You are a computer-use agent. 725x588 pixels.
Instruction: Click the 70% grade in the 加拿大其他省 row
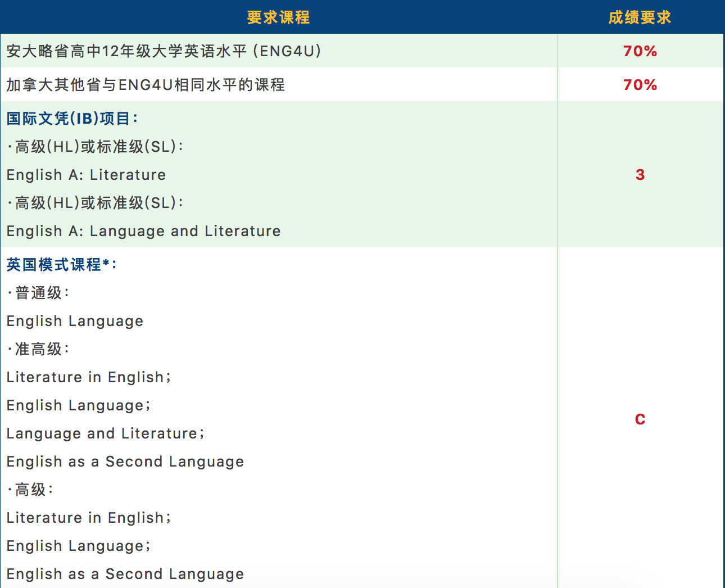coord(640,85)
